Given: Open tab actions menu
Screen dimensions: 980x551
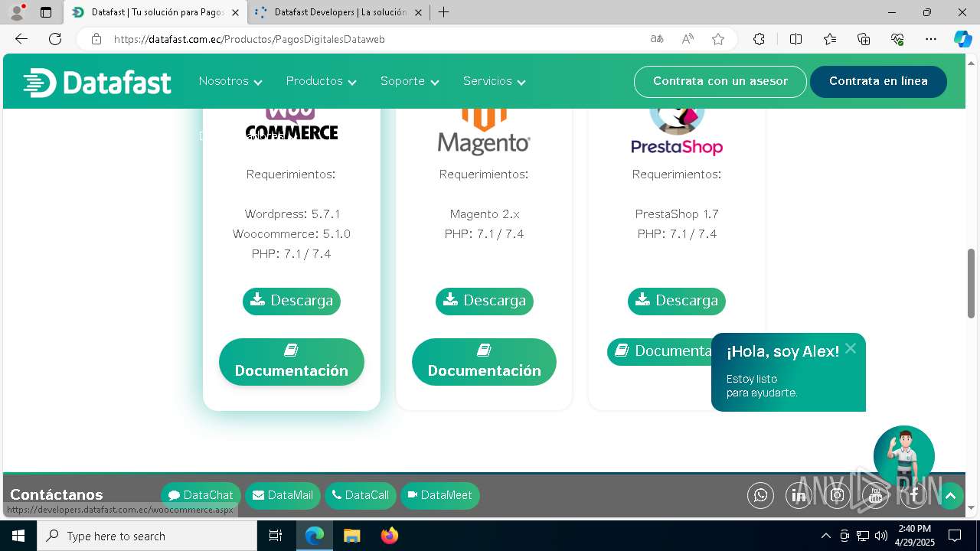Looking at the screenshot, I should tap(46, 12).
